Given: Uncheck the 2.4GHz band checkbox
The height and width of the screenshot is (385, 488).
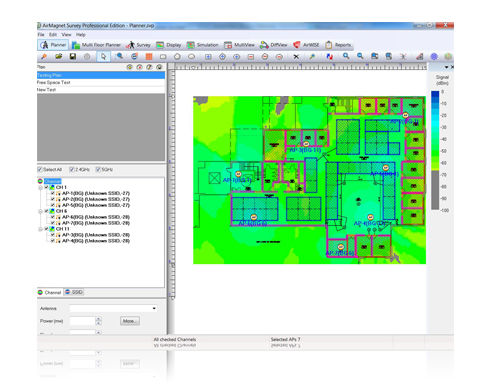Looking at the screenshot, I should point(72,169).
